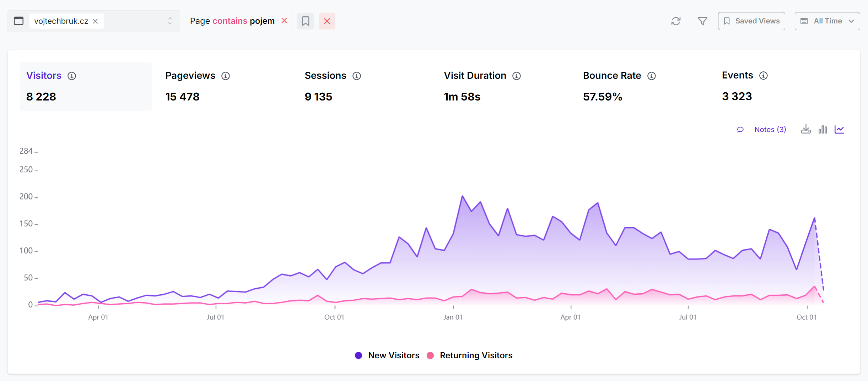
Task: Select the Sessions metric tab
Action: point(364,86)
